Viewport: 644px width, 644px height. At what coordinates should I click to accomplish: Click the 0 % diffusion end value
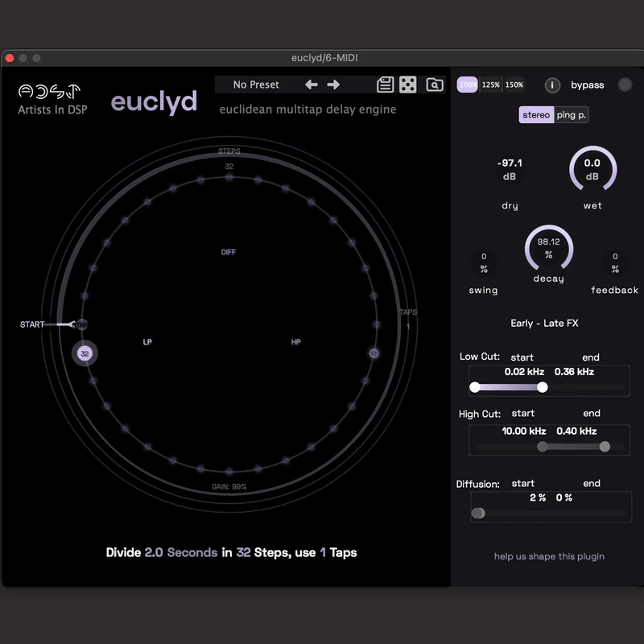pos(564,497)
